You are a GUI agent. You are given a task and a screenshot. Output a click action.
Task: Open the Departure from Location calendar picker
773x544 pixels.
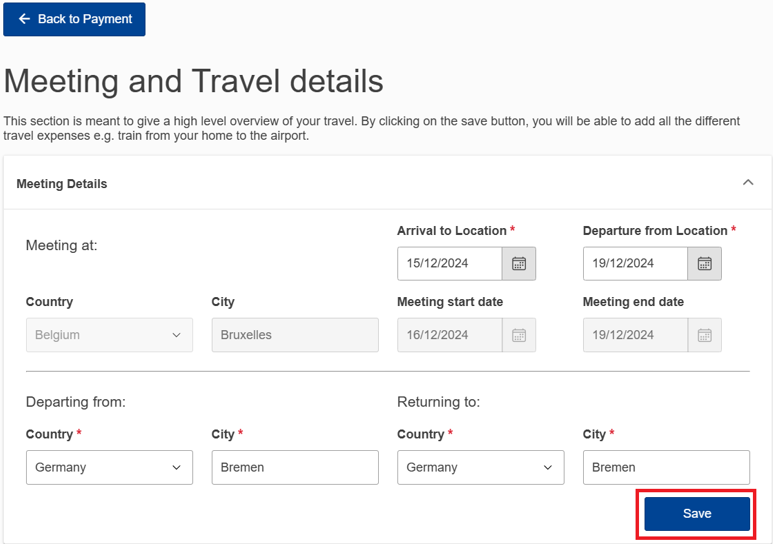coord(704,264)
